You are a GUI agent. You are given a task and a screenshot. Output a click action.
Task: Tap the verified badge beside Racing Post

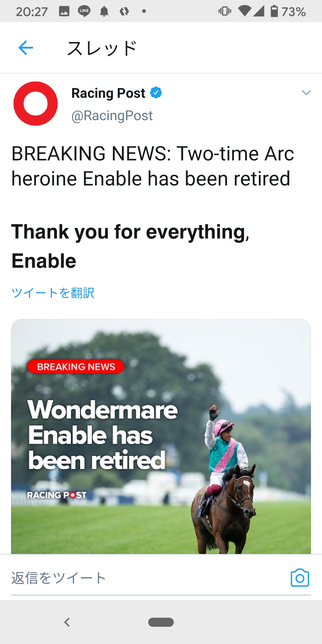point(156,93)
